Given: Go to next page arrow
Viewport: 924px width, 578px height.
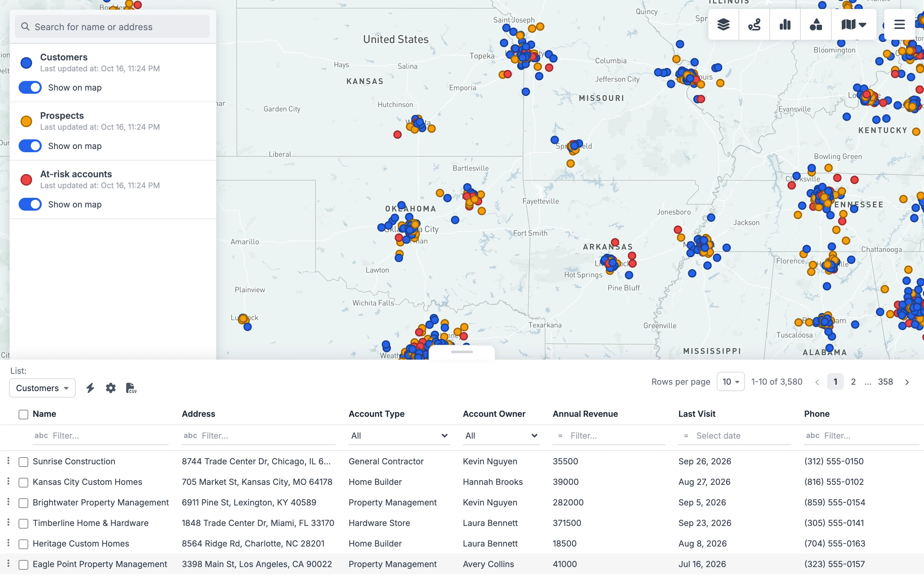Looking at the screenshot, I should tap(907, 382).
